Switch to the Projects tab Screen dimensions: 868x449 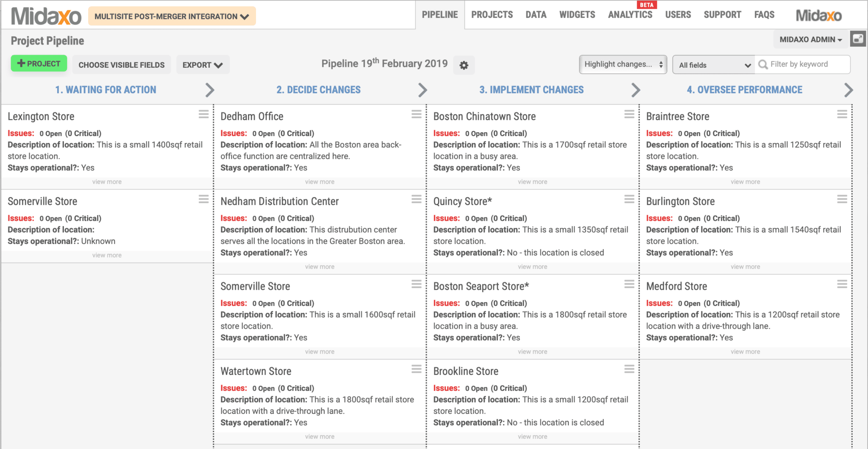tap(492, 15)
